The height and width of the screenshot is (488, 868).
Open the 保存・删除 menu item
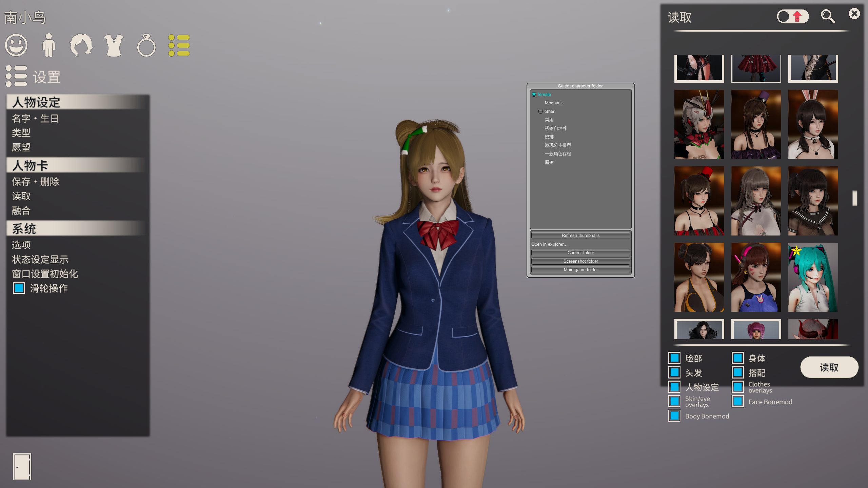pyautogui.click(x=36, y=182)
